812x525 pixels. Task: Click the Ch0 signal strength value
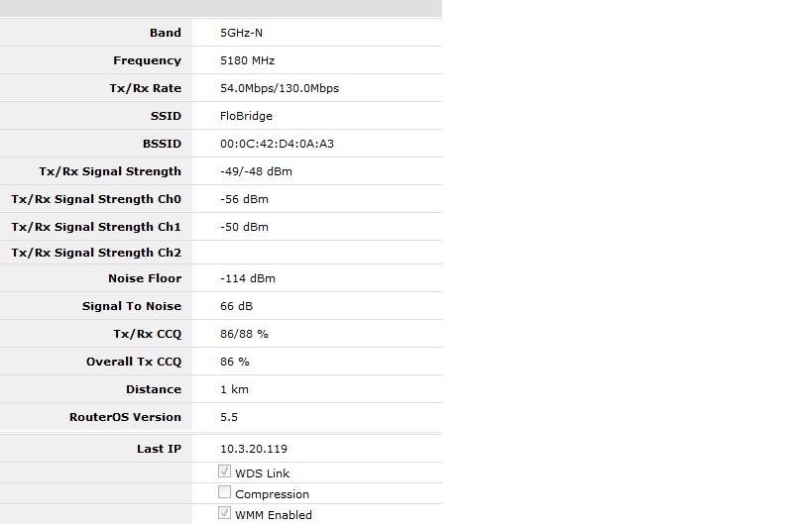point(244,199)
